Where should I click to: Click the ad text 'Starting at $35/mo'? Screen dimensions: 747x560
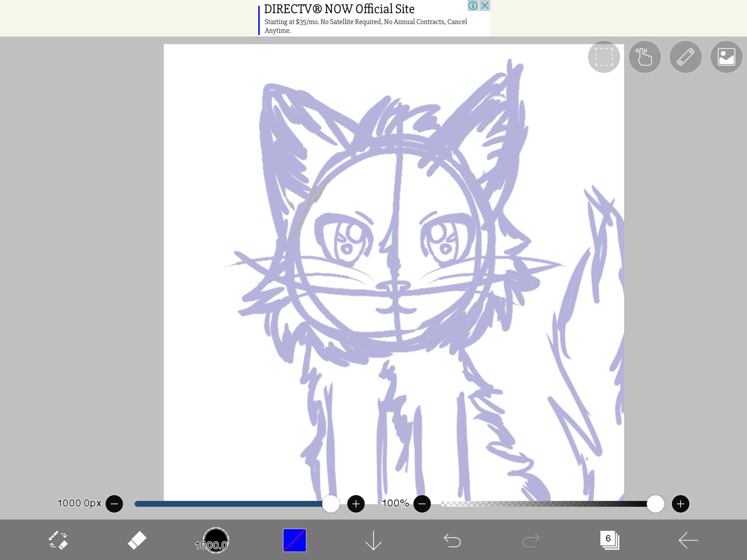291,22
